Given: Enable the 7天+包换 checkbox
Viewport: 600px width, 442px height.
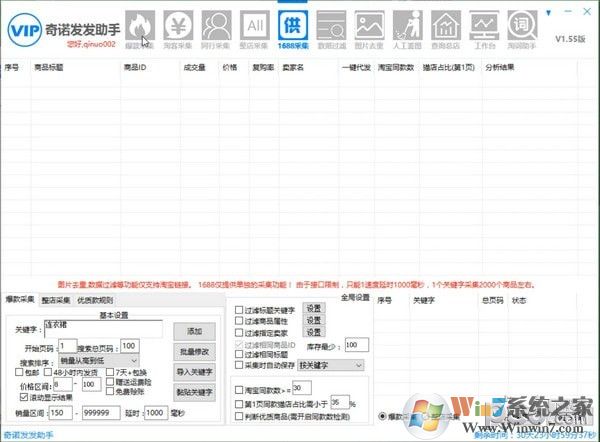Looking at the screenshot, I should [110, 372].
